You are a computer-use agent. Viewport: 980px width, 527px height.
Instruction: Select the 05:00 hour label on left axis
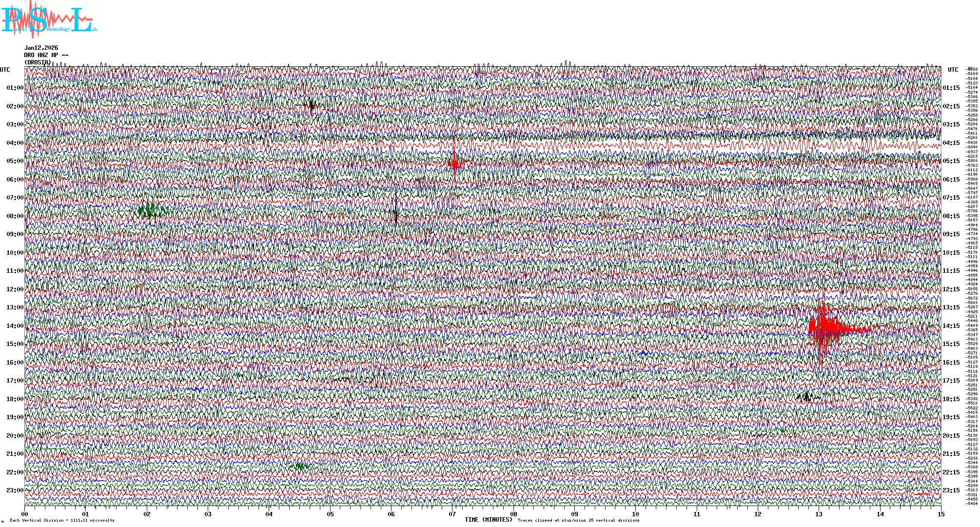tap(15, 161)
